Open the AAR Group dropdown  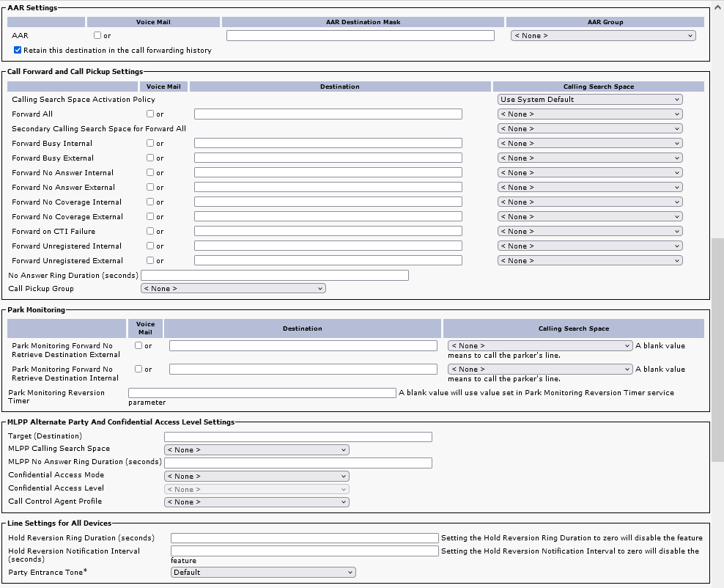coord(602,35)
